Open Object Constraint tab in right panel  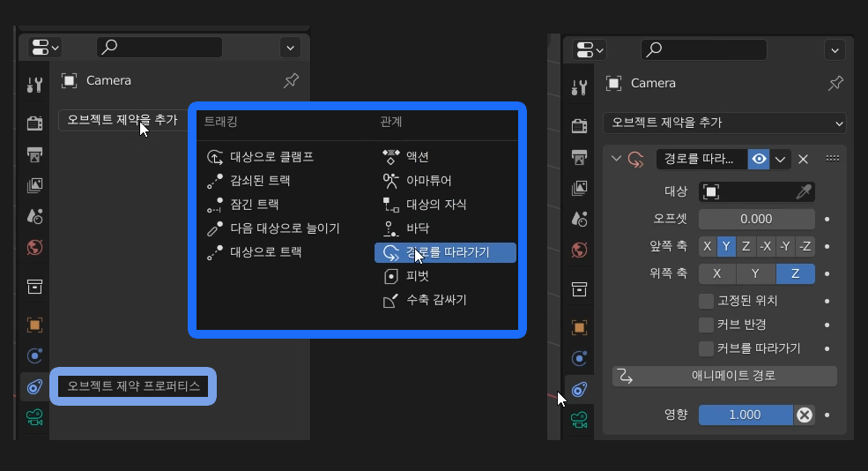[579, 390]
